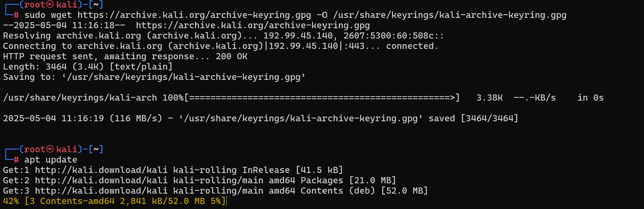Click the '200 OK' response status

coord(231,56)
